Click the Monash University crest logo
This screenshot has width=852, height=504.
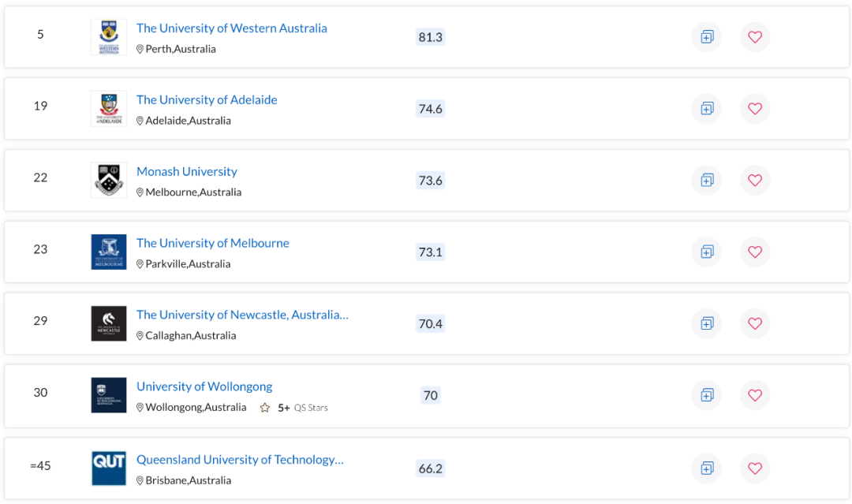[108, 180]
